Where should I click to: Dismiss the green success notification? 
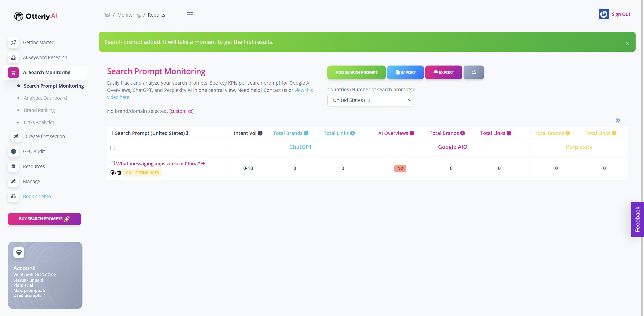point(627,43)
